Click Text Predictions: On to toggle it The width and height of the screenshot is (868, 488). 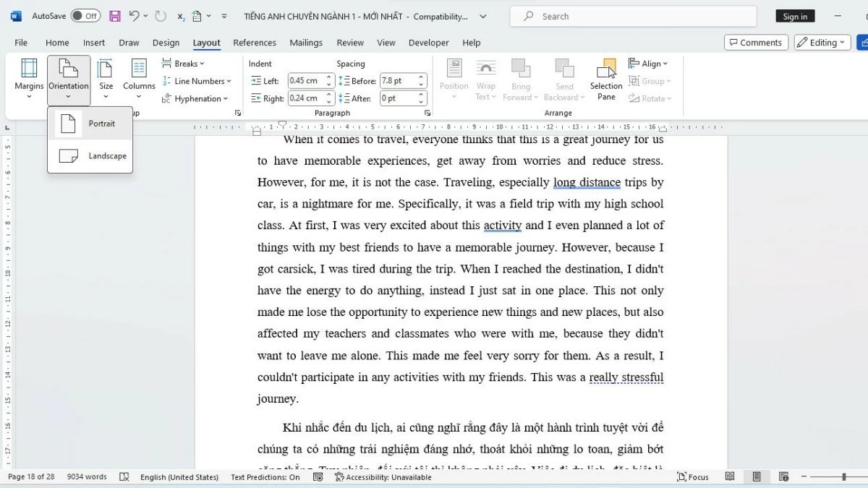[264, 476]
